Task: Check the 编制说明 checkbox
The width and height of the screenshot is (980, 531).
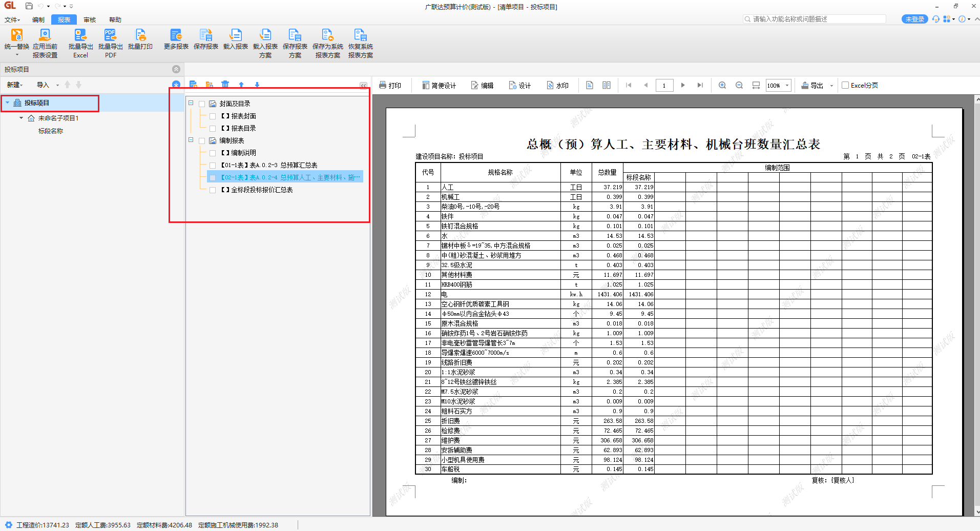Action: pyautogui.click(x=213, y=153)
